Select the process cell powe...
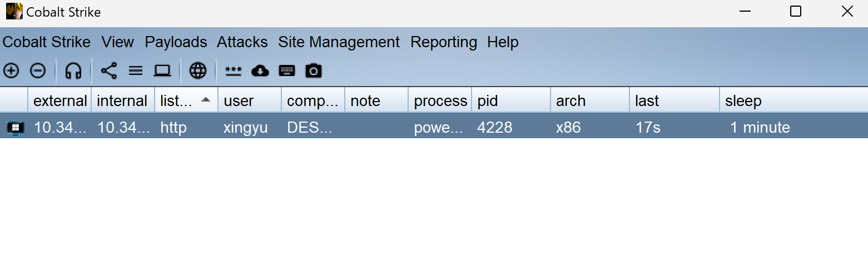This screenshot has width=868, height=257. click(440, 128)
